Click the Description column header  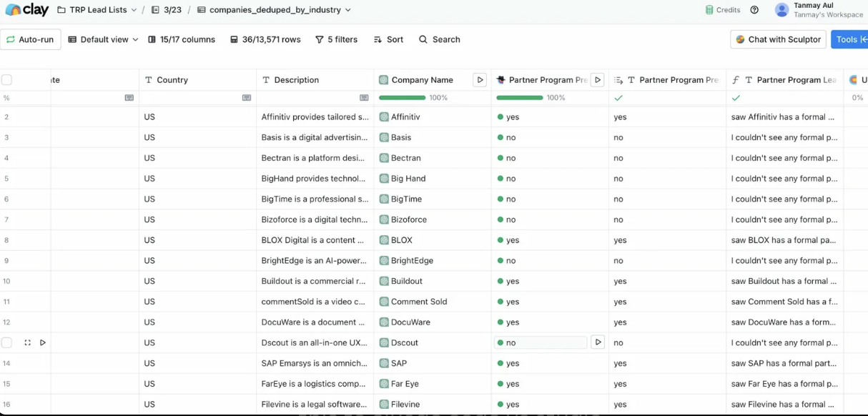tap(315, 80)
